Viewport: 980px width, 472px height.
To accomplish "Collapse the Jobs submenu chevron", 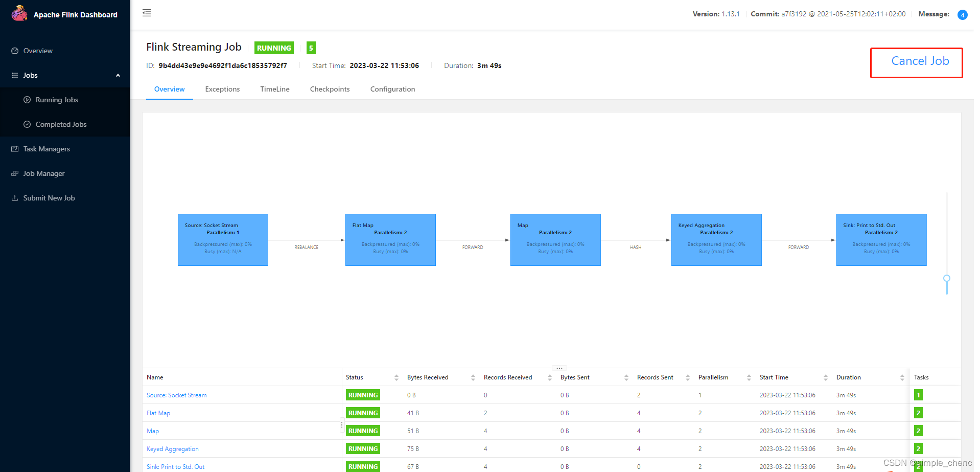I will tap(118, 75).
